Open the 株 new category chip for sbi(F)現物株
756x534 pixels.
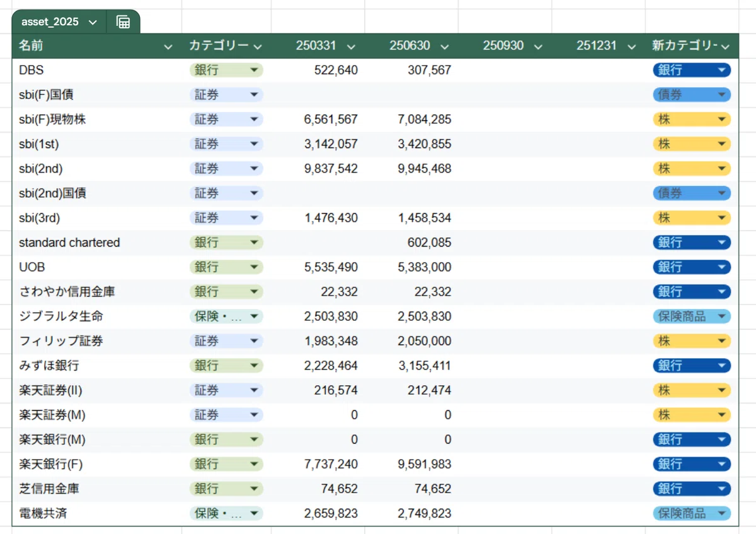[x=692, y=119]
